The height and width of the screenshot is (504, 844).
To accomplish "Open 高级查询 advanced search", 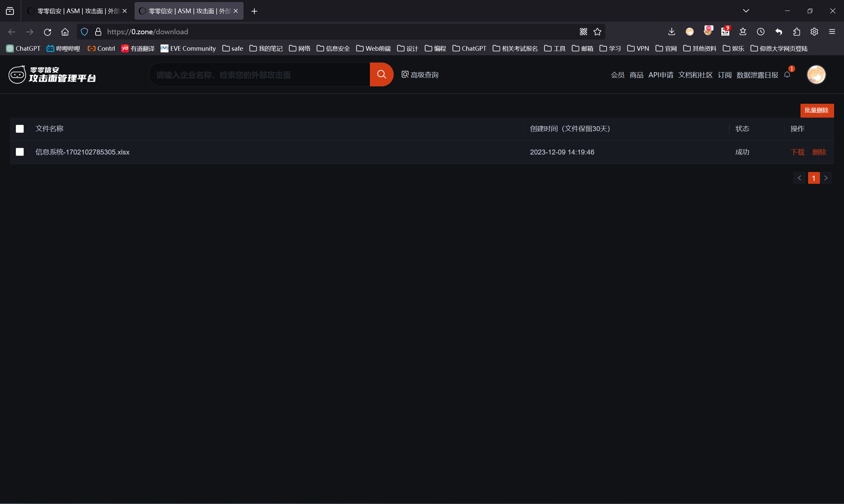I will click(x=420, y=75).
